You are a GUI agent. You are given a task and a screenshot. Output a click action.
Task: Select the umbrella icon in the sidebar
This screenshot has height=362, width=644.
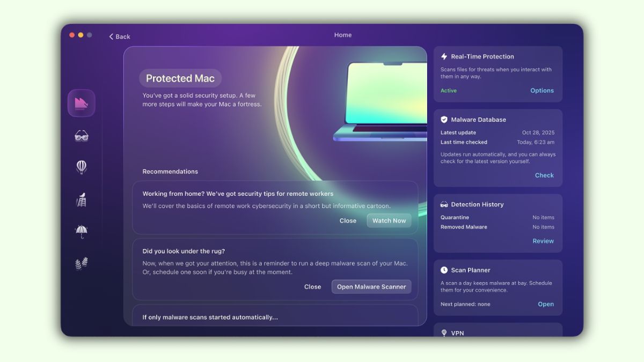point(82,232)
